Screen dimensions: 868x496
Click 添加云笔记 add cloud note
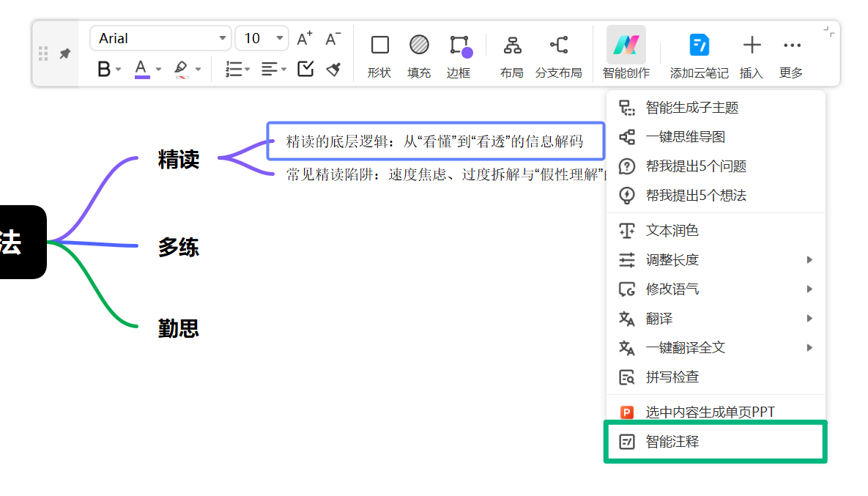tap(699, 56)
